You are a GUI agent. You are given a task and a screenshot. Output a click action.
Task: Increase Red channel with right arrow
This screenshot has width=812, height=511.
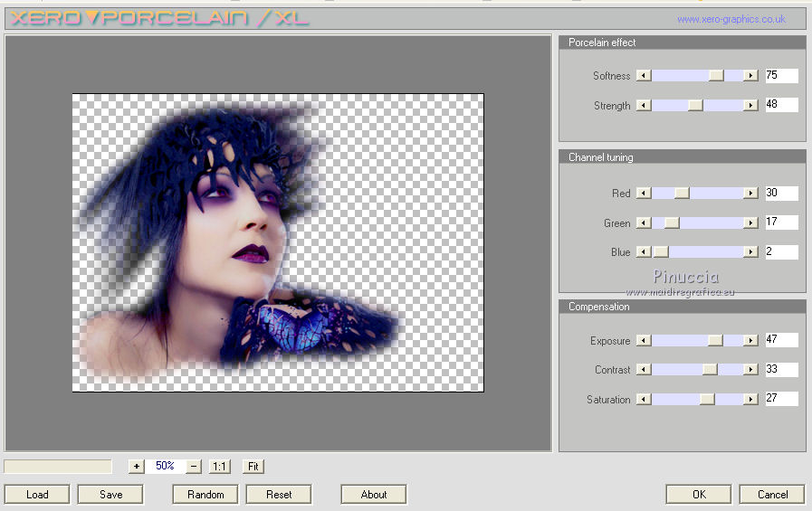click(750, 193)
